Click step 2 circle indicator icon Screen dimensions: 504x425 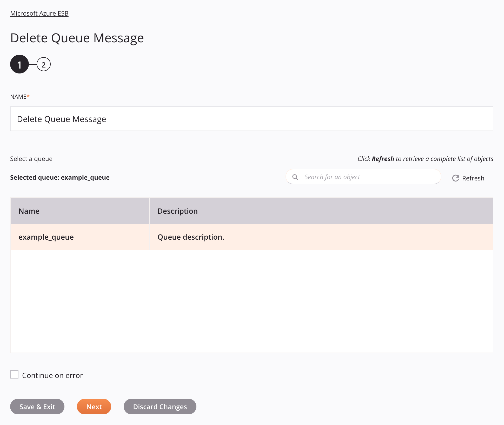43,64
